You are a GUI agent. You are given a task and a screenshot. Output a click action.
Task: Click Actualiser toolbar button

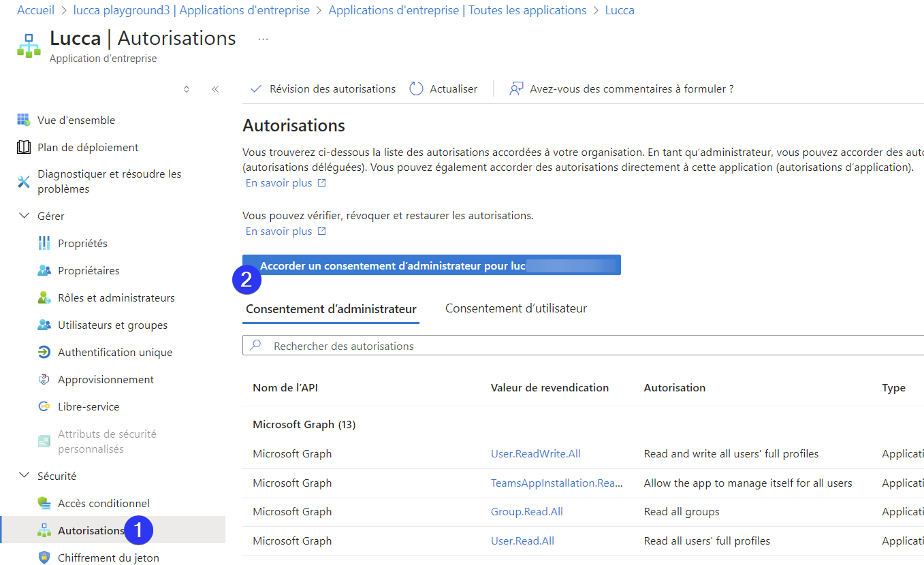[x=443, y=89]
